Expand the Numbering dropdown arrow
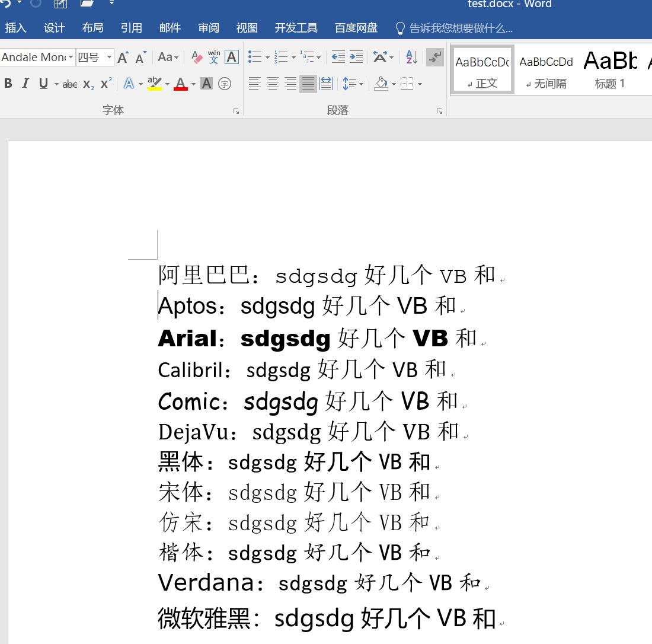The image size is (652, 644). click(293, 58)
